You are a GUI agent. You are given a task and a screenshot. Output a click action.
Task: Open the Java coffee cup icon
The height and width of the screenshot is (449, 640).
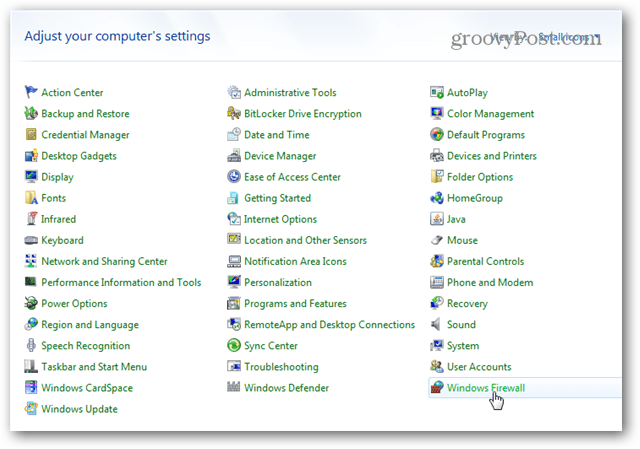coord(437,219)
